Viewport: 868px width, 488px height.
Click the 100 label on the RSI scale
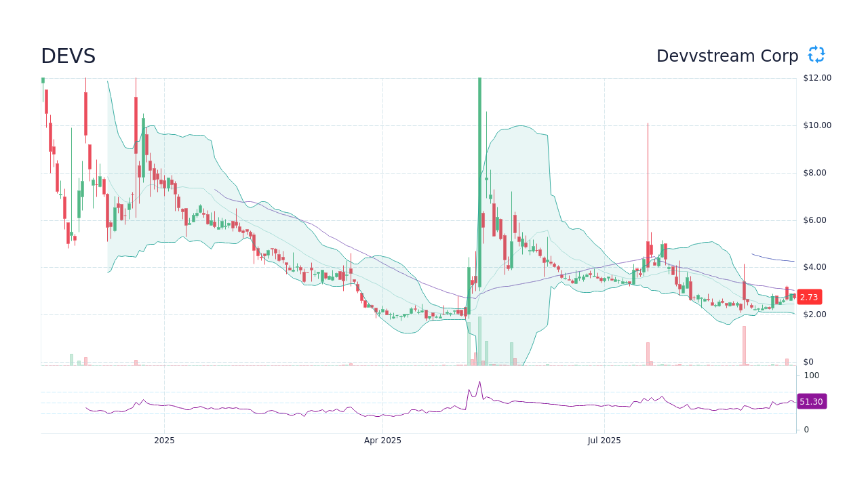[x=811, y=375]
